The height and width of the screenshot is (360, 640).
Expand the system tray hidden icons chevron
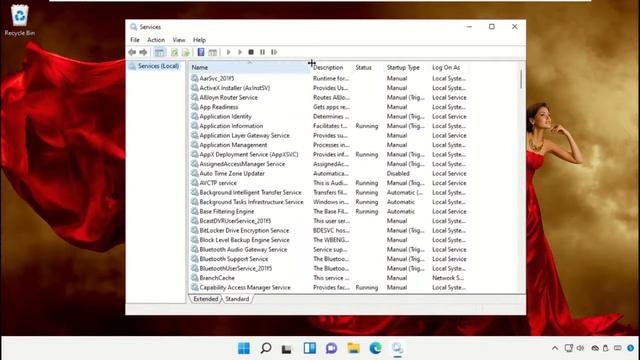554,348
